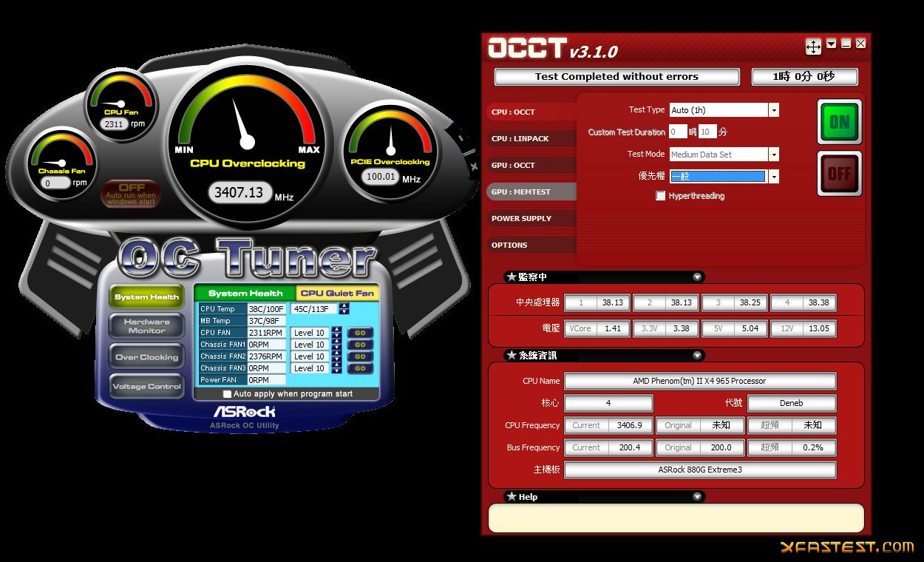
Task: Switch to CPU Quiet Fan panel tab
Action: pos(337,293)
